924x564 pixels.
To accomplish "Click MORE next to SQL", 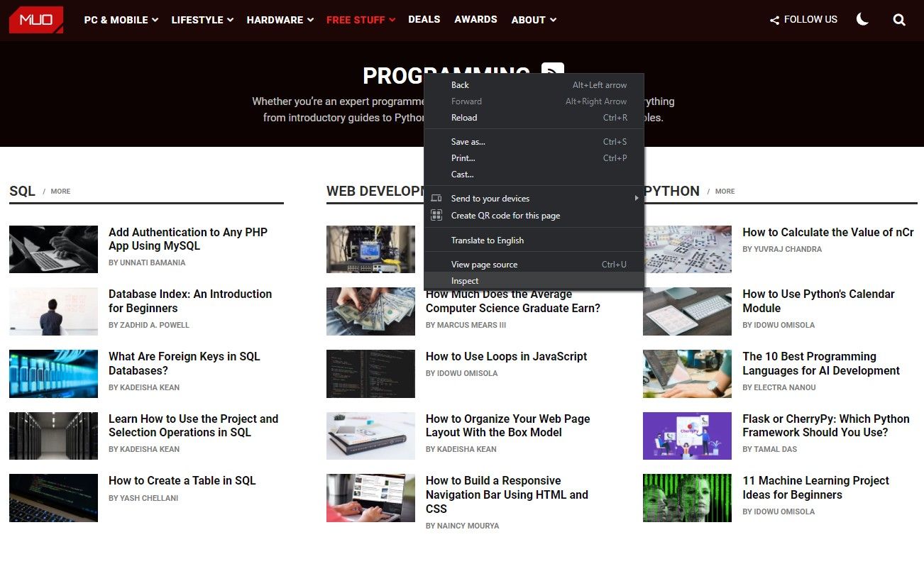I will click(x=60, y=192).
